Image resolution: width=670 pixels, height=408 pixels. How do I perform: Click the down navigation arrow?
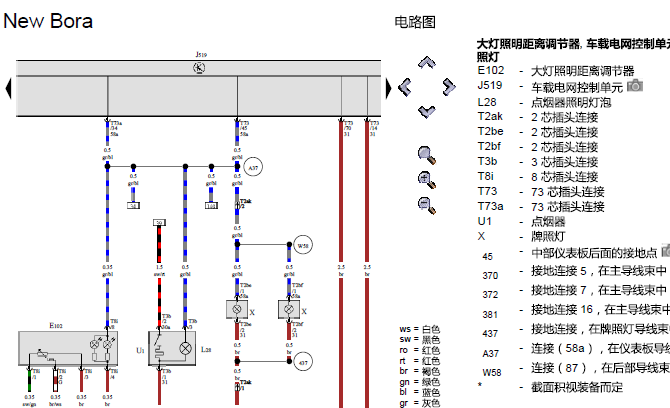click(426, 112)
